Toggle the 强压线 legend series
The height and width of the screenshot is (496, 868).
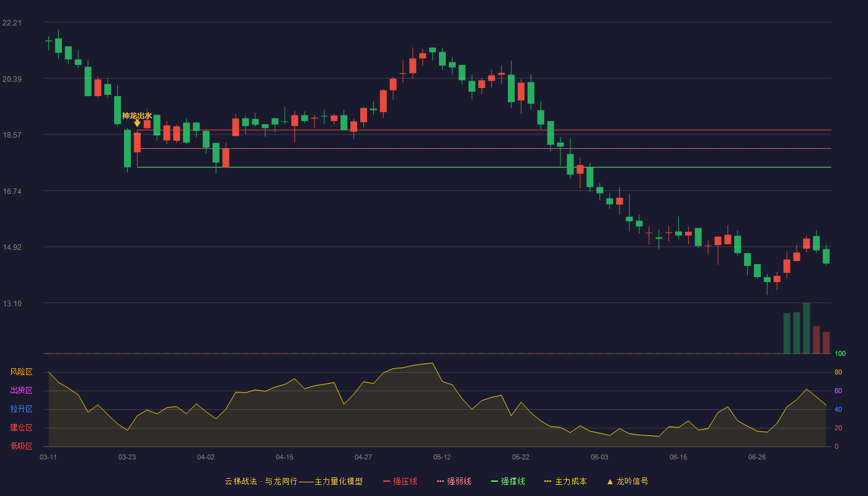point(399,481)
